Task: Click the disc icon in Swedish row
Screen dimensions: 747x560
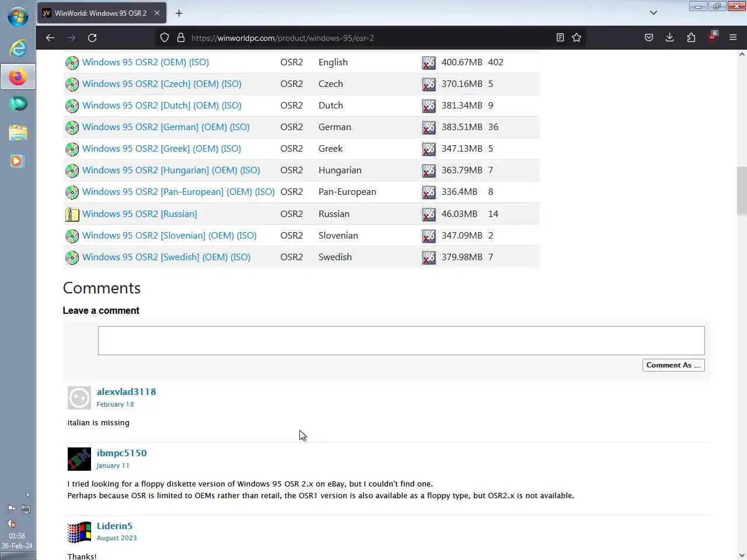Action: (x=72, y=257)
